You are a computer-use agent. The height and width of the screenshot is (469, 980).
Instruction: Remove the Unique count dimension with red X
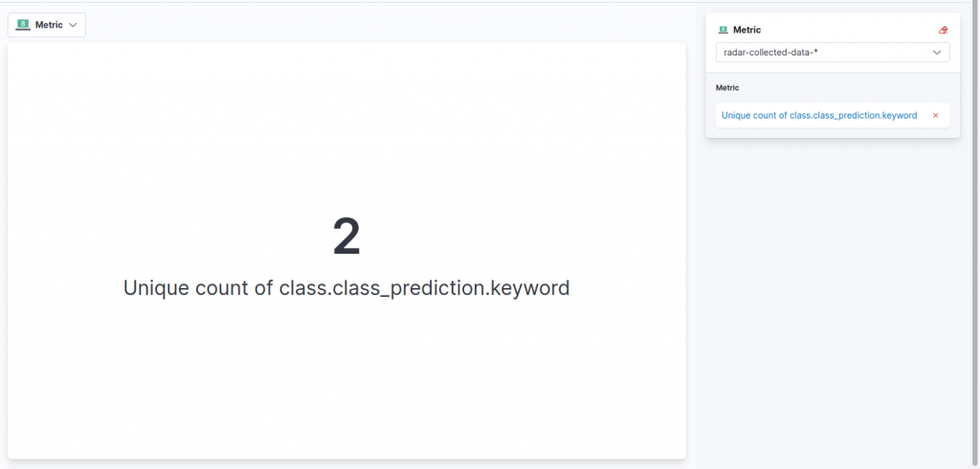pyautogui.click(x=935, y=115)
